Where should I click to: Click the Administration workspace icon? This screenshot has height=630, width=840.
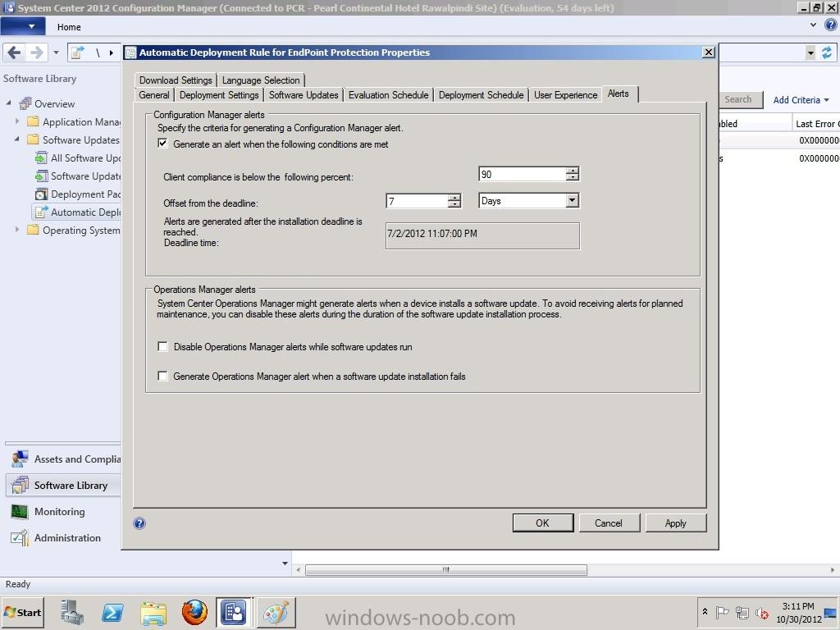20,537
